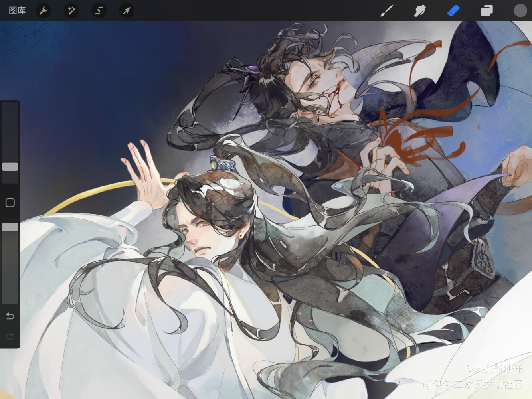Activate the Transform arrow tool
532x399 pixels.
[x=126, y=11]
